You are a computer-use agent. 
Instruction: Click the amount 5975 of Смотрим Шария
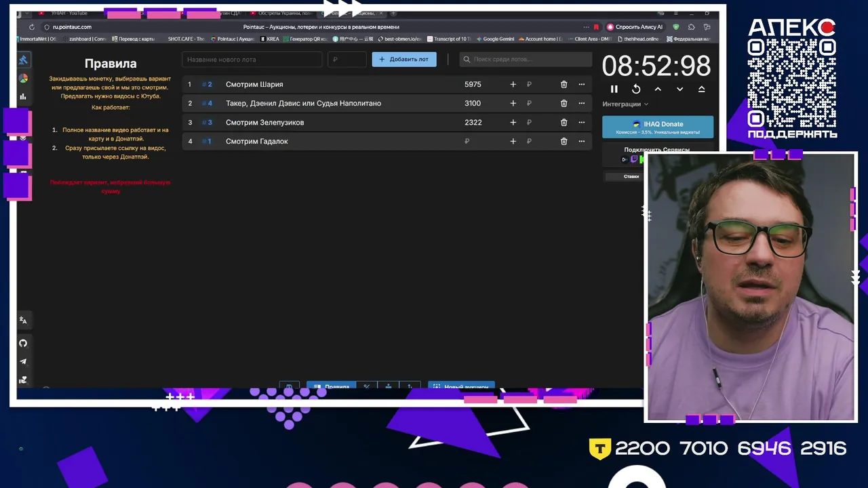click(x=473, y=84)
